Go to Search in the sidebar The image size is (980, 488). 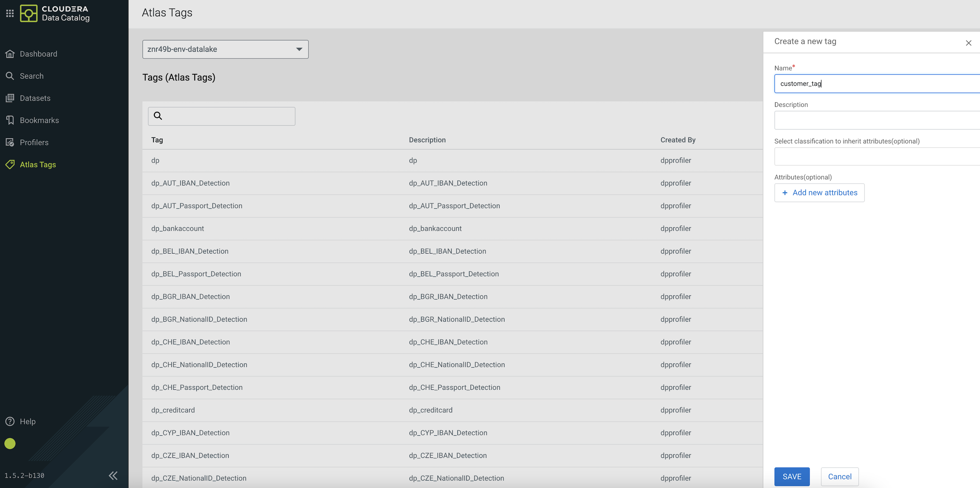tap(32, 76)
